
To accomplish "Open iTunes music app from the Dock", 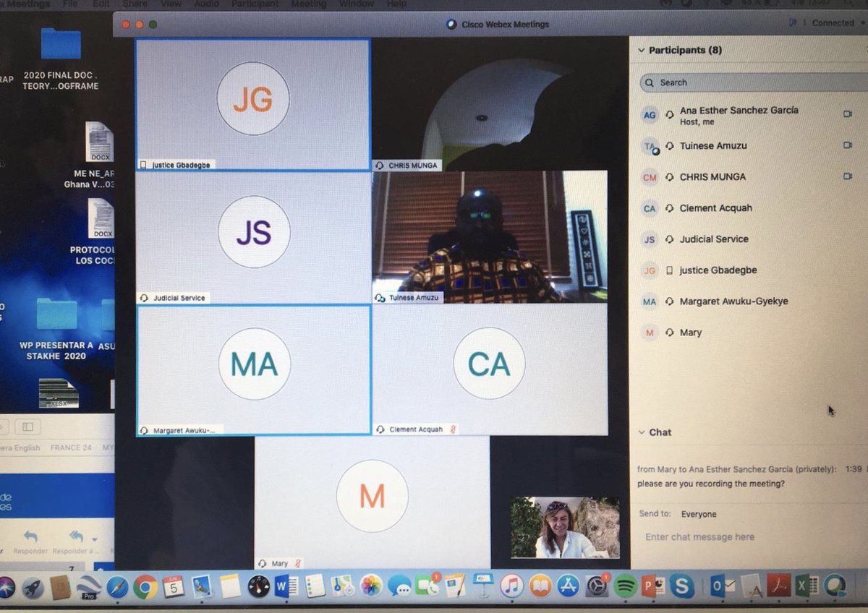I will pos(511,586).
